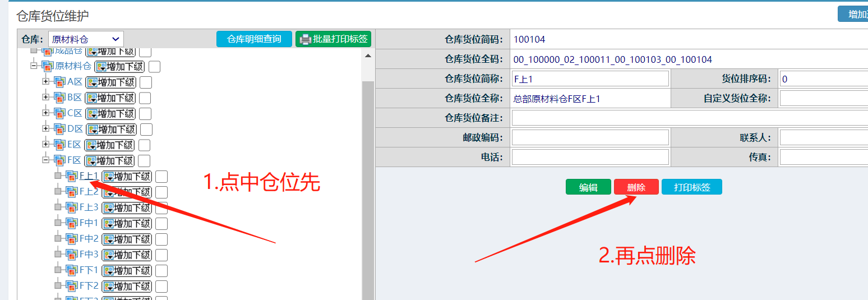Click 增加下级 in the F下2 row

coord(127,287)
